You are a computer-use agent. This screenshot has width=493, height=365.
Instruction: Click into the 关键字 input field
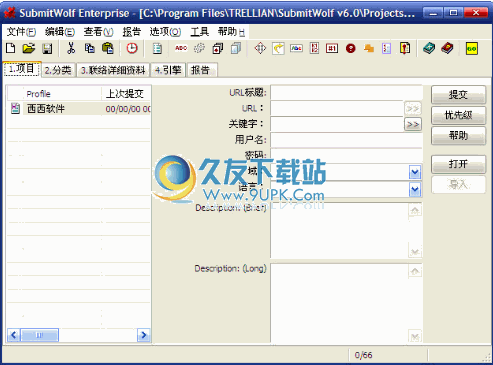337,124
